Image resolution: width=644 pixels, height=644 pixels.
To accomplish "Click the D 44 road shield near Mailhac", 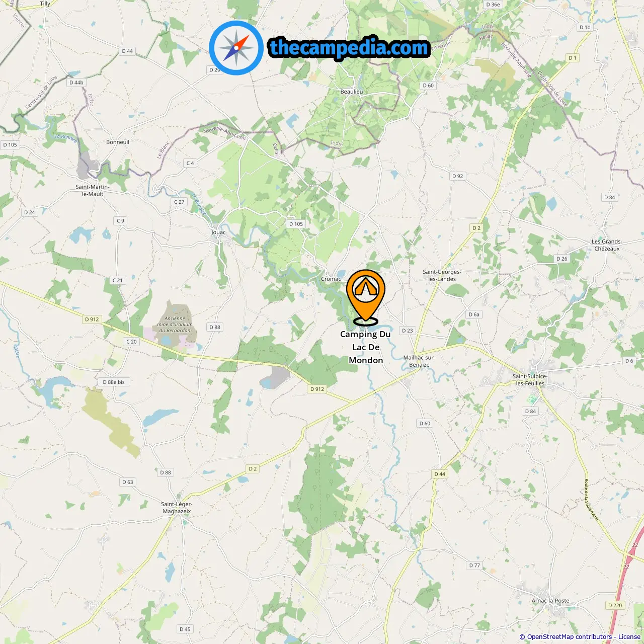I will pyautogui.click(x=440, y=474).
